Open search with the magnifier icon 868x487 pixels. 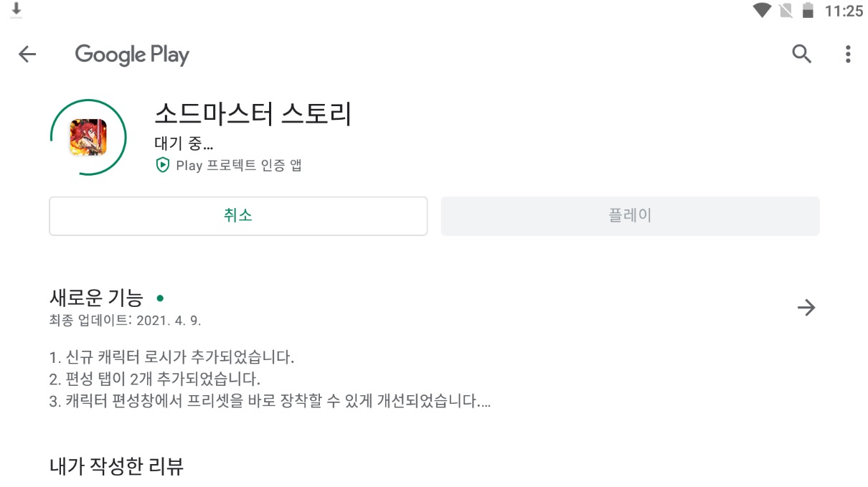point(801,54)
